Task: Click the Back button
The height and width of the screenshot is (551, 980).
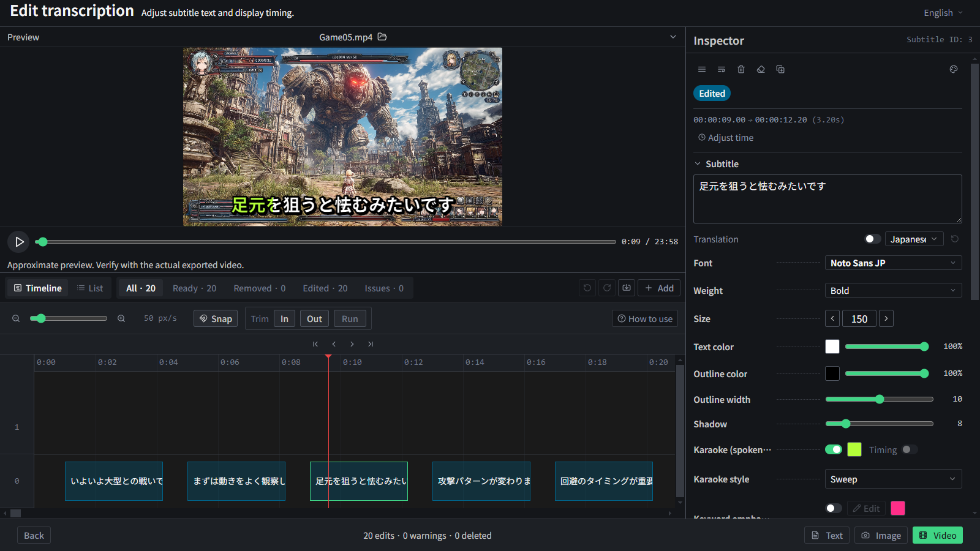Action: 34,535
